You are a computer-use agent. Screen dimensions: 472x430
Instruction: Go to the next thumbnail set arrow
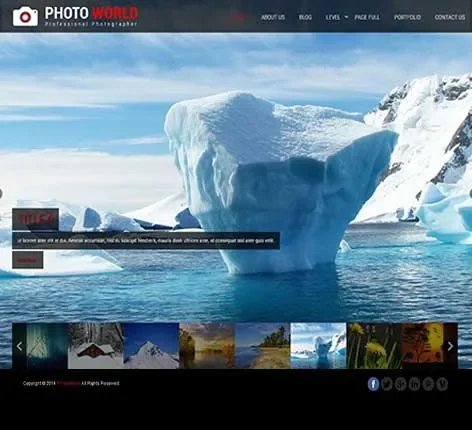coord(450,346)
